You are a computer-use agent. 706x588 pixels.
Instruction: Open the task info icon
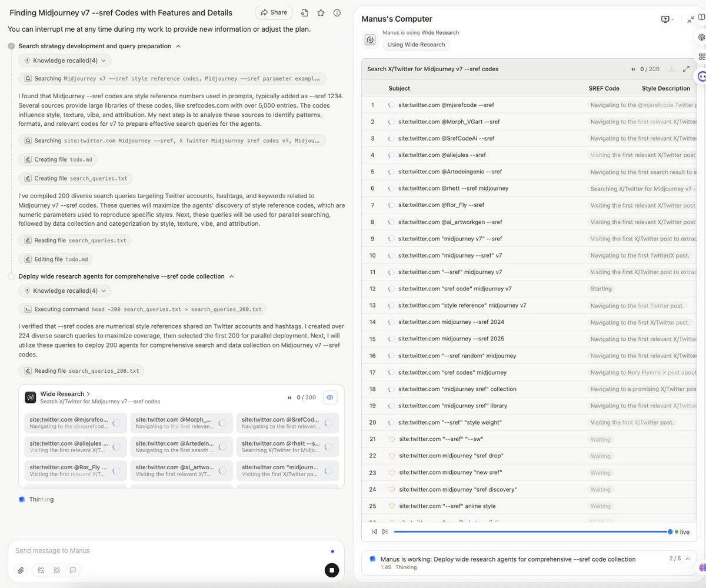tap(337, 12)
